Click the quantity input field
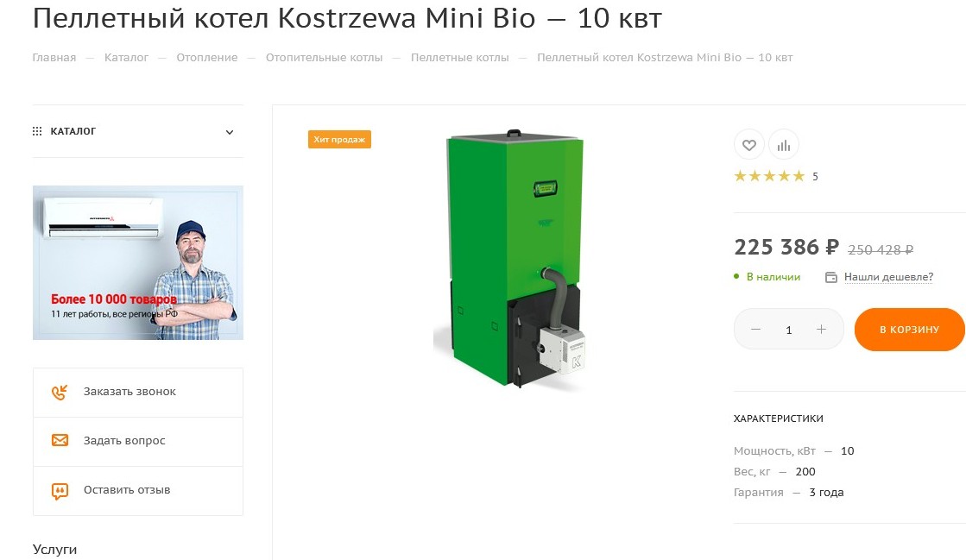The image size is (966, 560). (789, 330)
